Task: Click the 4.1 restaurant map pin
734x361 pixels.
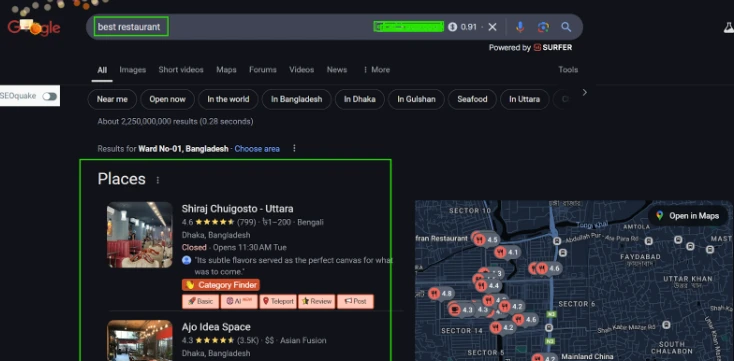Action: (x=507, y=252)
